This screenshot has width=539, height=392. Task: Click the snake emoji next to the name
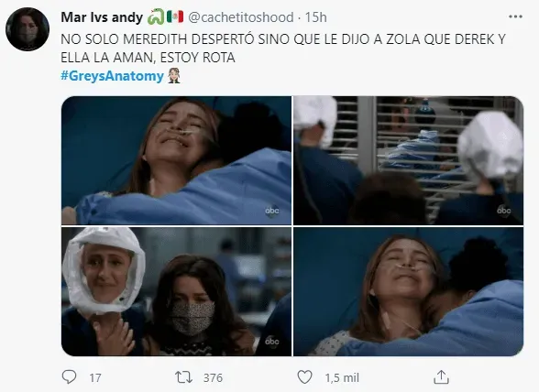click(x=156, y=16)
